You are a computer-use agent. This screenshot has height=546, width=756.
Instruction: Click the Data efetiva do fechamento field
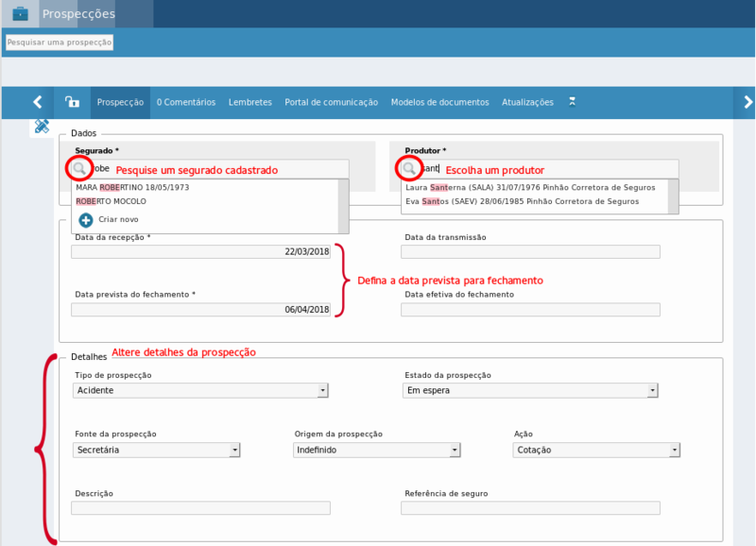(x=530, y=310)
